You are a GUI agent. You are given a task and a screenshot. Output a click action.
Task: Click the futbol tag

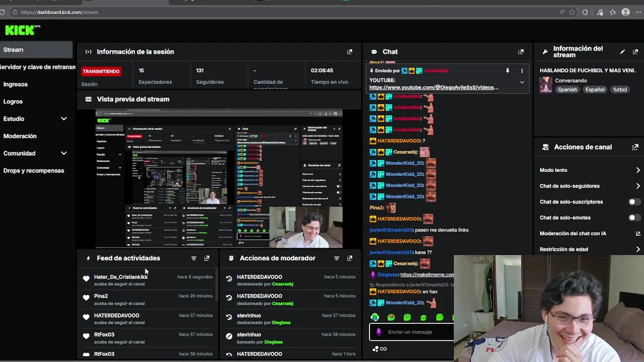(620, 90)
